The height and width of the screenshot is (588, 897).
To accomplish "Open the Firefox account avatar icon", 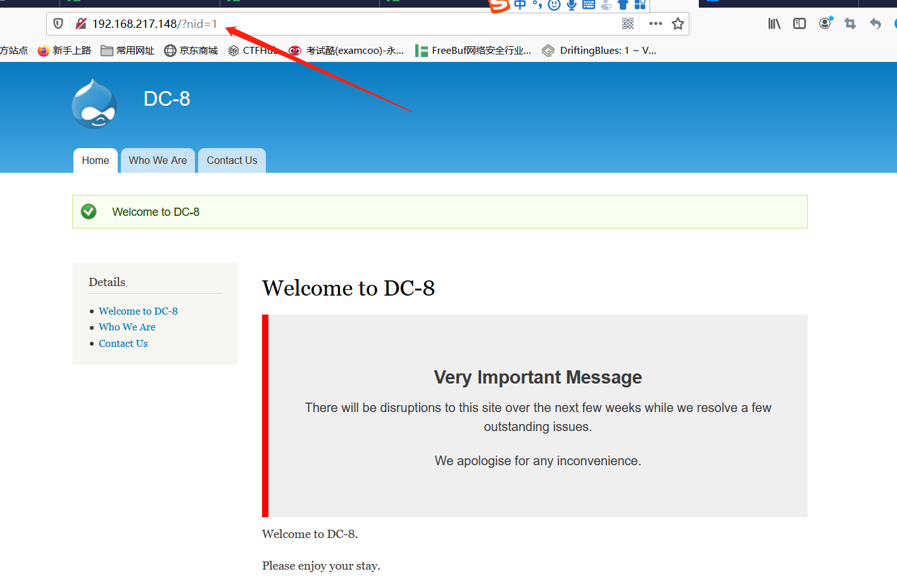I will [x=825, y=23].
